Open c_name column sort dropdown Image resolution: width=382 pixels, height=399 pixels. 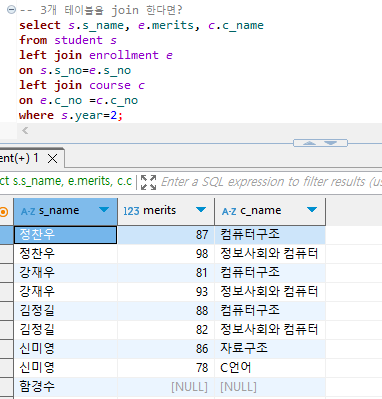click(312, 210)
